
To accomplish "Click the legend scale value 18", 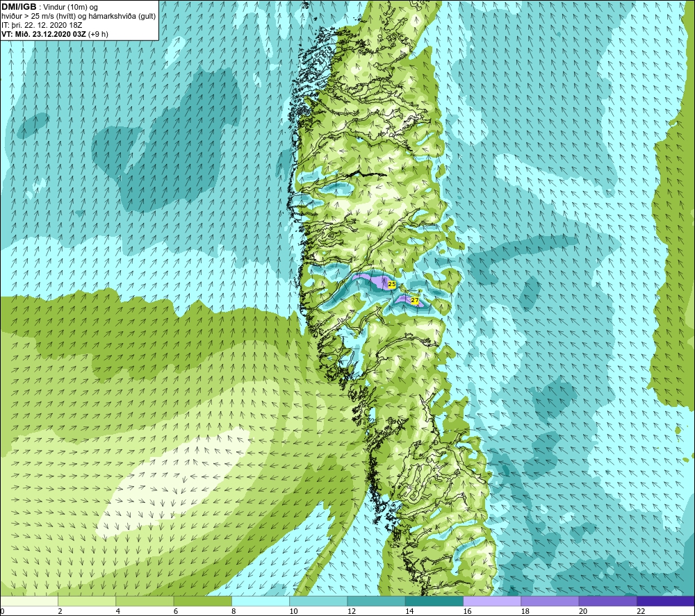I will (525, 611).
